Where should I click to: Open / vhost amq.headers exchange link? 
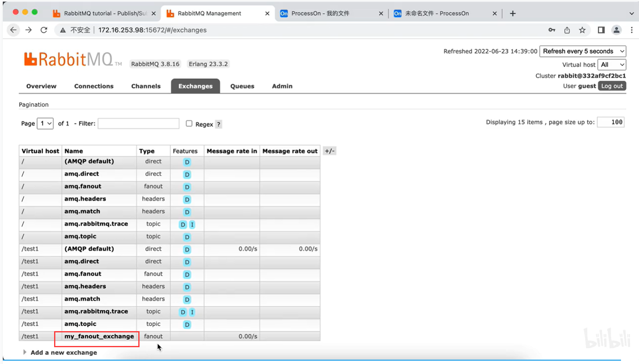click(x=85, y=199)
